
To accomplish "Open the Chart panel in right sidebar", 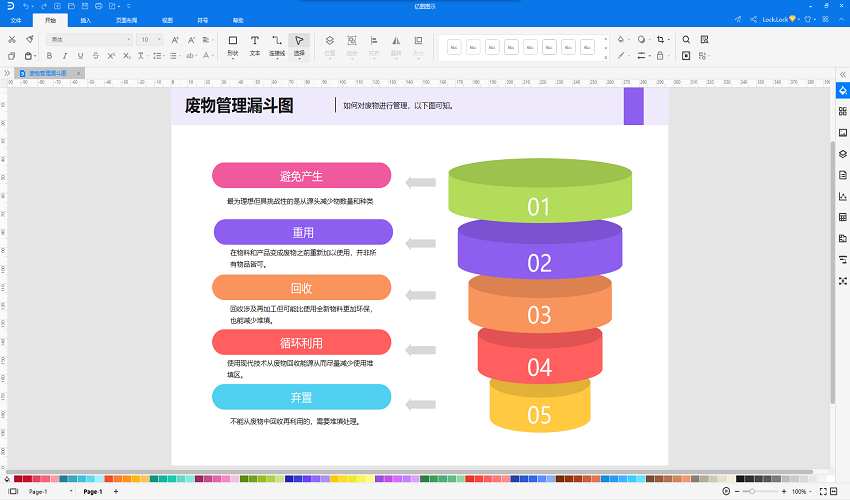I will tap(842, 196).
